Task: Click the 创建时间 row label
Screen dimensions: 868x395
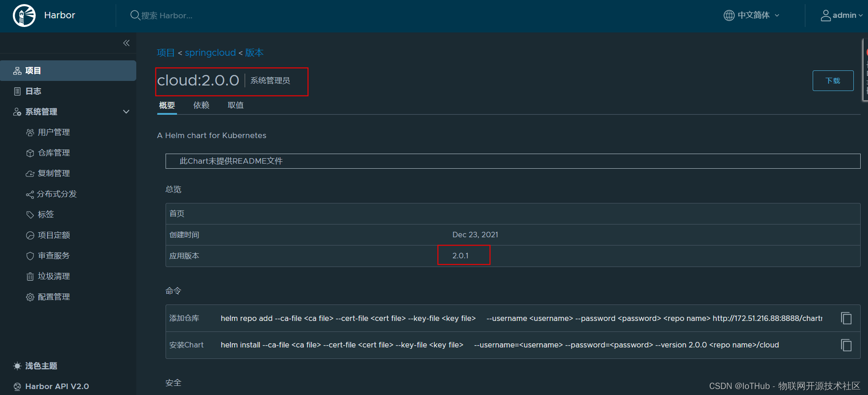Action: click(x=184, y=235)
